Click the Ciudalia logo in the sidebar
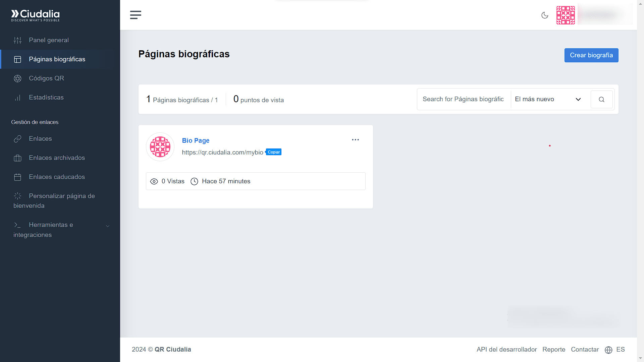The width and height of the screenshot is (644, 362). [x=36, y=15]
